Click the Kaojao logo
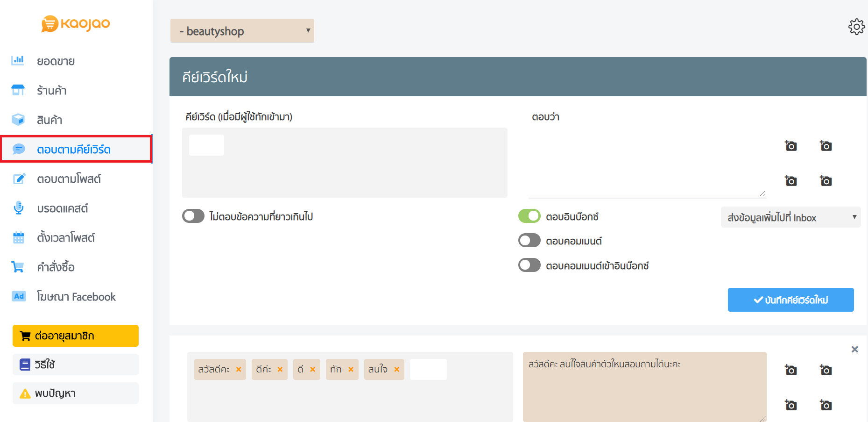This screenshot has width=868, height=422. coord(76,23)
